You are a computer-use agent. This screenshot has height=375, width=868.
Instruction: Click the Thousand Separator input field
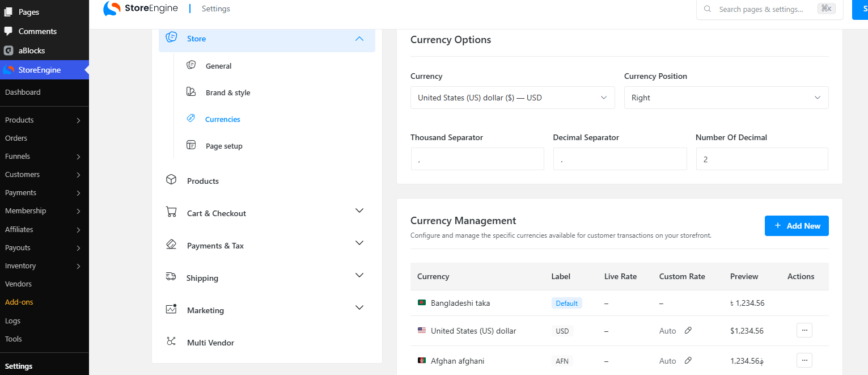click(477, 159)
